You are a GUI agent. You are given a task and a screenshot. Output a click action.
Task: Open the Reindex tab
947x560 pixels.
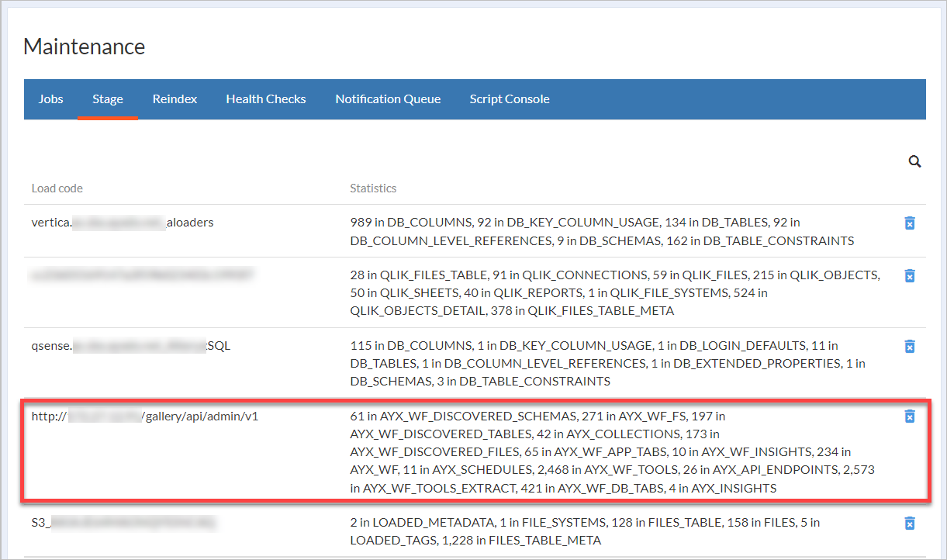(175, 99)
